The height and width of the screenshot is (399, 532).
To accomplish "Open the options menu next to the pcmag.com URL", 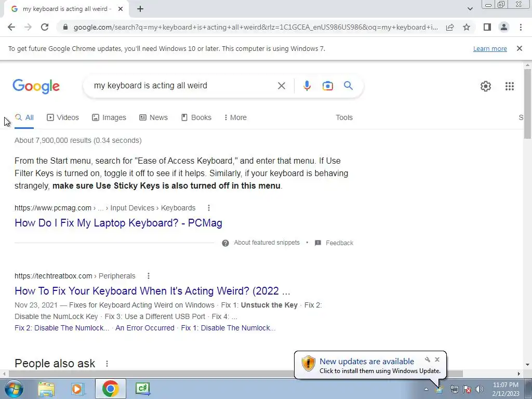I will (209, 208).
